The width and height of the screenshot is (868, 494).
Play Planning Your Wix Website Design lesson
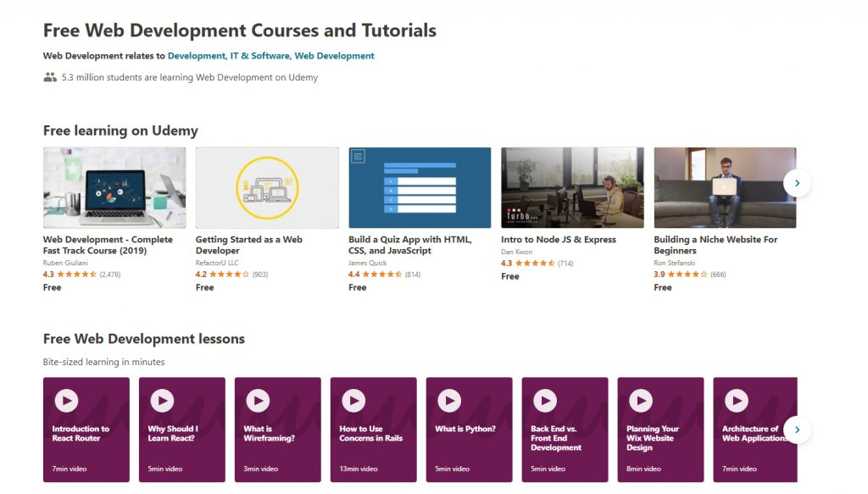pos(641,401)
